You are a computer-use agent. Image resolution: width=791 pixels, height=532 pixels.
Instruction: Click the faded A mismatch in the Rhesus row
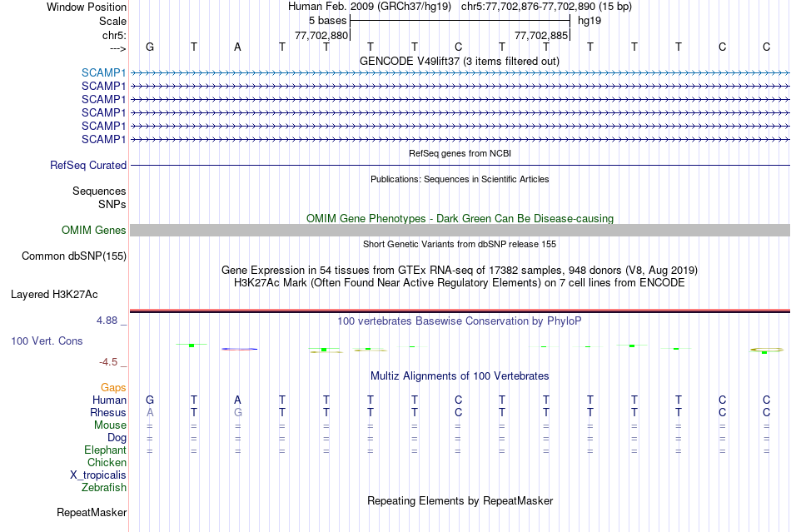point(150,412)
